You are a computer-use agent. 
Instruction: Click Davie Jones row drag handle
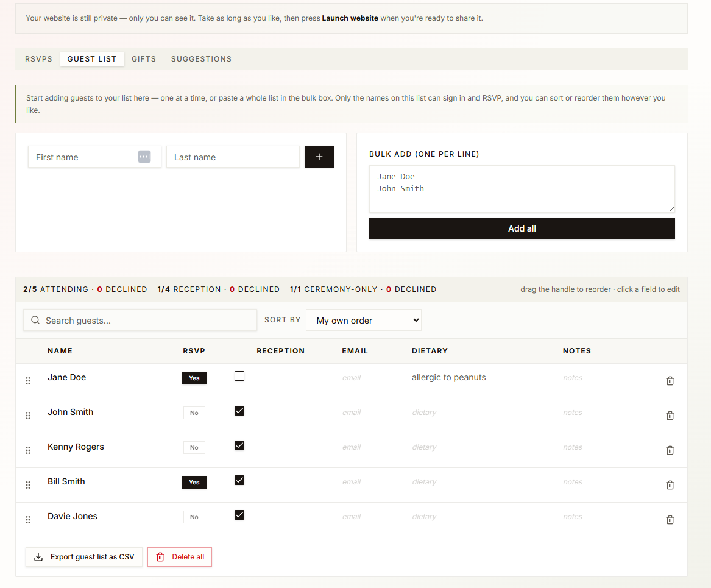[x=28, y=520]
